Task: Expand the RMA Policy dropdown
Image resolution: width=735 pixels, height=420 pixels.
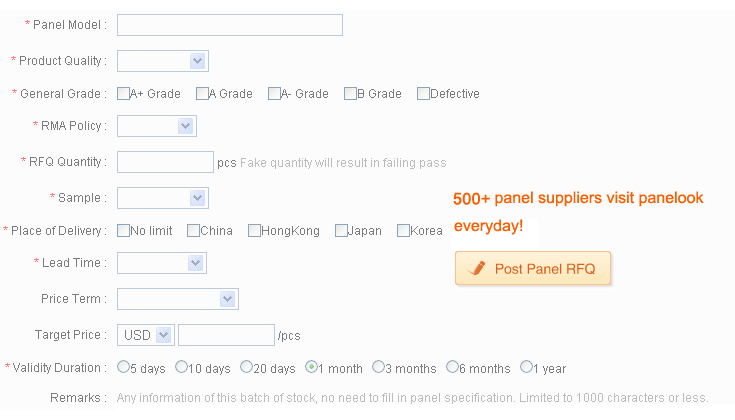Action: 156,126
